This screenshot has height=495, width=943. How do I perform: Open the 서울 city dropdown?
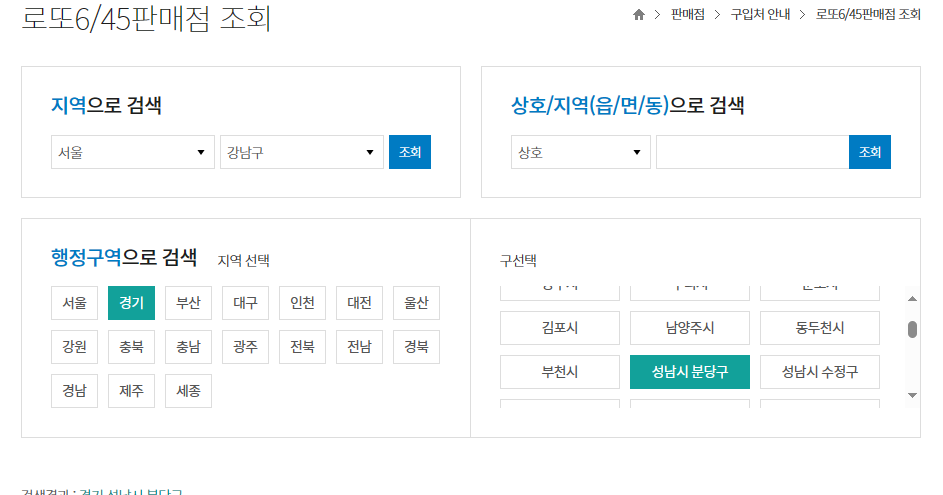[x=133, y=152]
